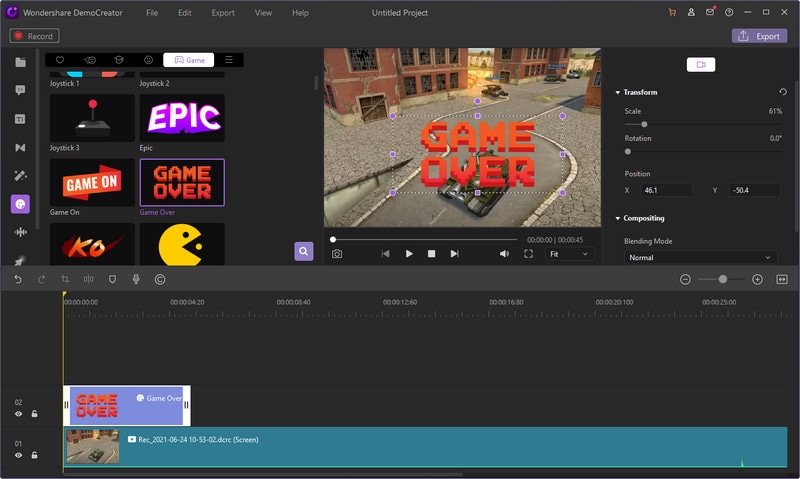800x479 pixels.
Task: Mute the preview volume
Action: coord(504,254)
